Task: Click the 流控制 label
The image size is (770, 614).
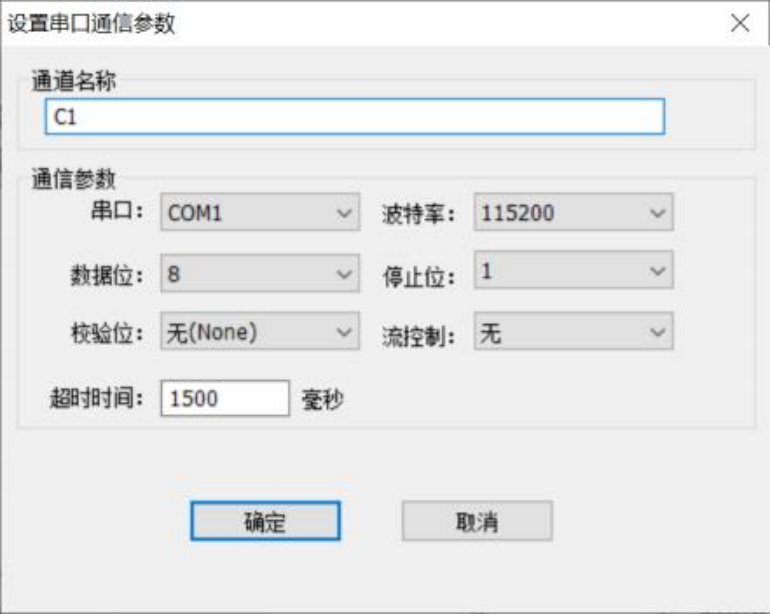Action: (x=419, y=336)
